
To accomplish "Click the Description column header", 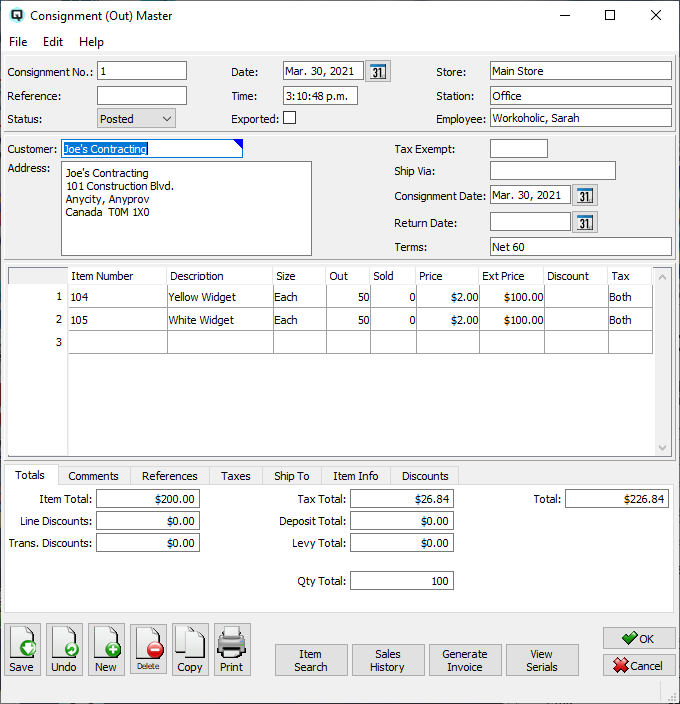I will pyautogui.click(x=219, y=276).
